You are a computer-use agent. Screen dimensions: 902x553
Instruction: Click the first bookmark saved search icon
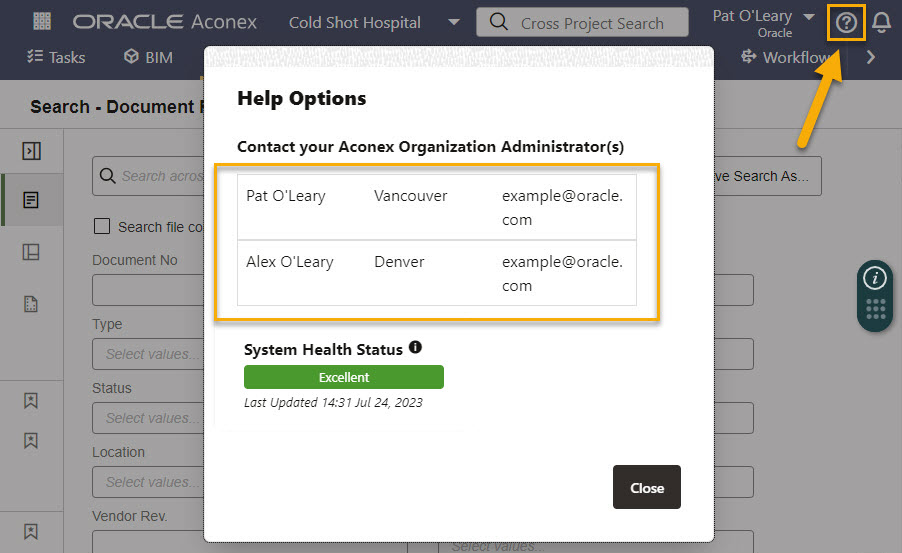pos(31,400)
